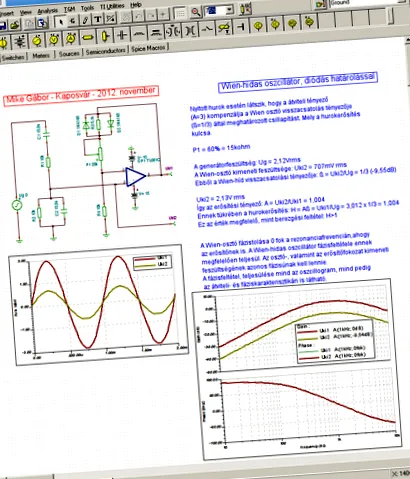Switch to the Semiconductors component tab
The width and height of the screenshot is (410, 479).
pos(105,51)
